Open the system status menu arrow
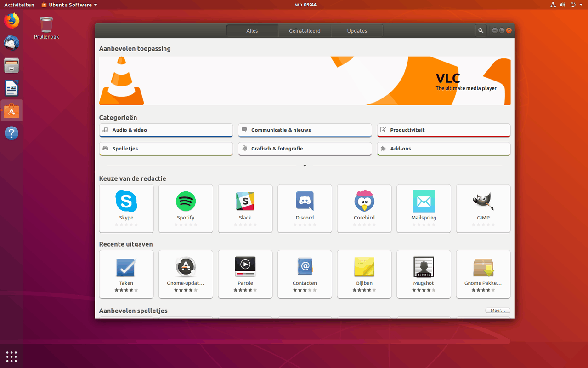Image resolution: width=588 pixels, height=368 pixels. pos(582,5)
